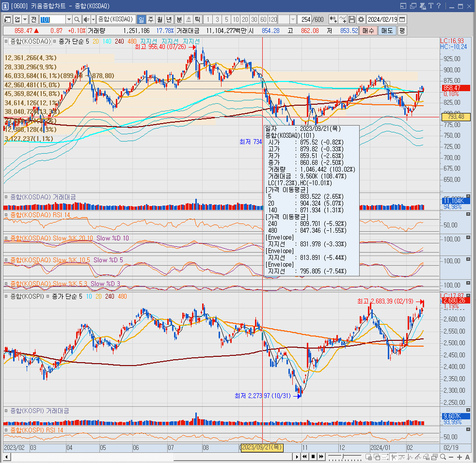Click the title bar help question icon
This screenshot has height=463, width=476.
tap(438, 6)
